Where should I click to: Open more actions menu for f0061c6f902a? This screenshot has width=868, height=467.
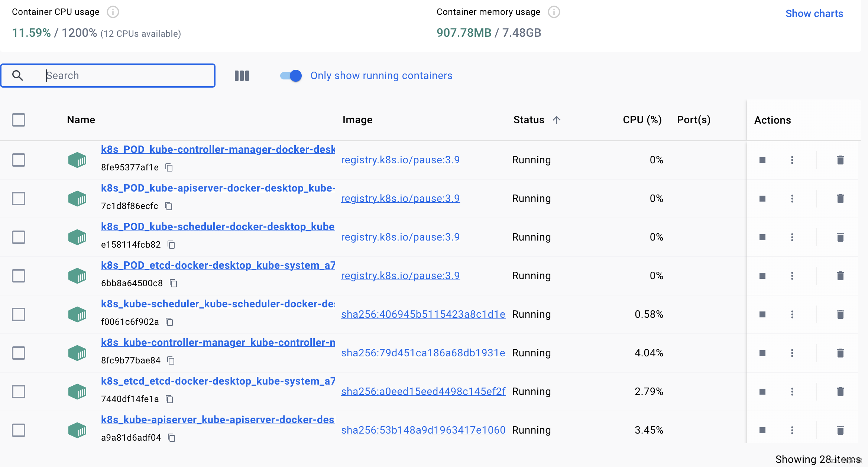[792, 314]
